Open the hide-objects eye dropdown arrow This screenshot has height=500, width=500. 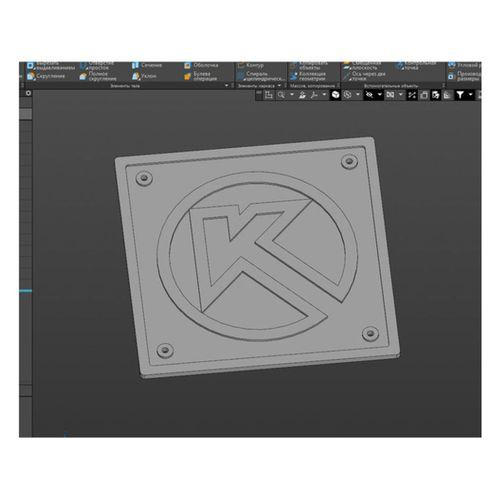click(380, 95)
